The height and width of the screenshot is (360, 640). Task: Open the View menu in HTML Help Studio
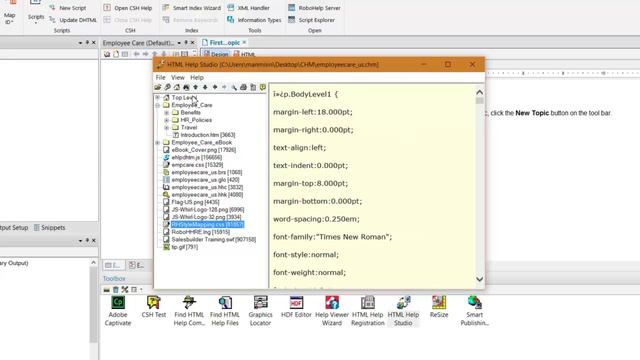[x=178, y=77]
